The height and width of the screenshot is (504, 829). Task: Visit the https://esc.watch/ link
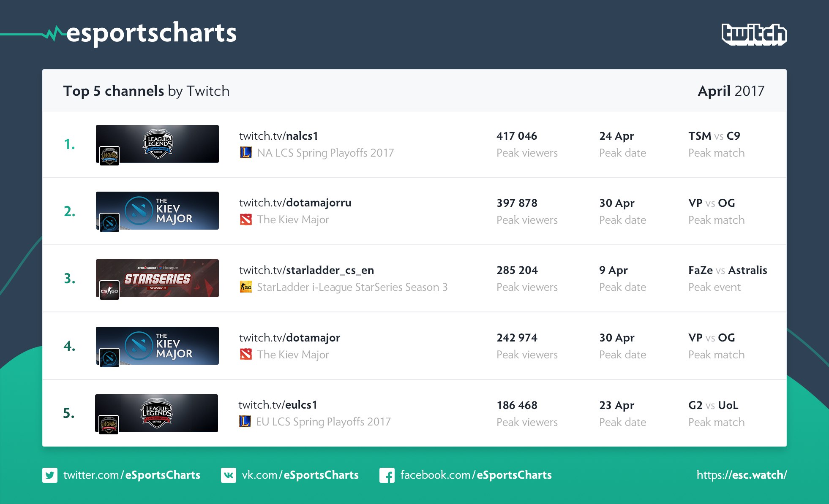(742, 475)
